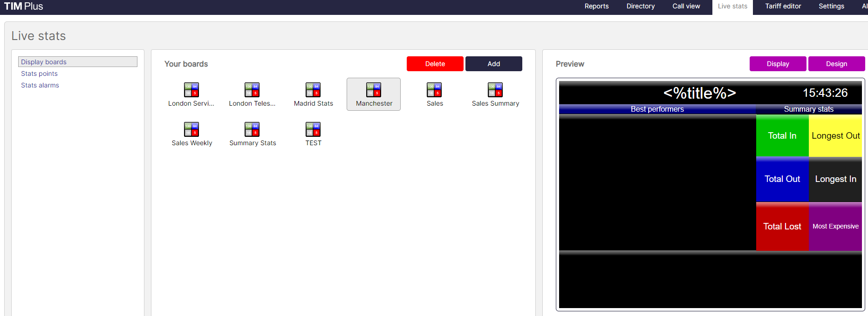Open the Reports menu
Viewport: 868px width, 316px height.
(x=596, y=7)
